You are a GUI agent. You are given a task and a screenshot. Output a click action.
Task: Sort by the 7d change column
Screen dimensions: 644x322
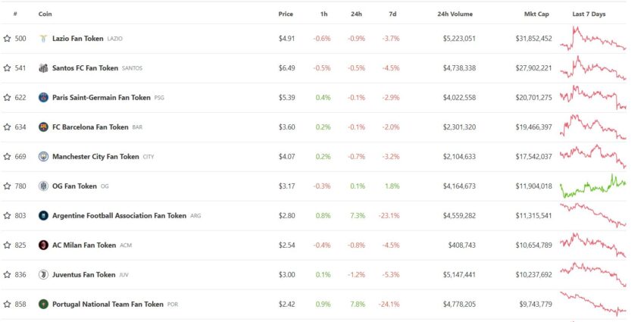pyautogui.click(x=392, y=14)
